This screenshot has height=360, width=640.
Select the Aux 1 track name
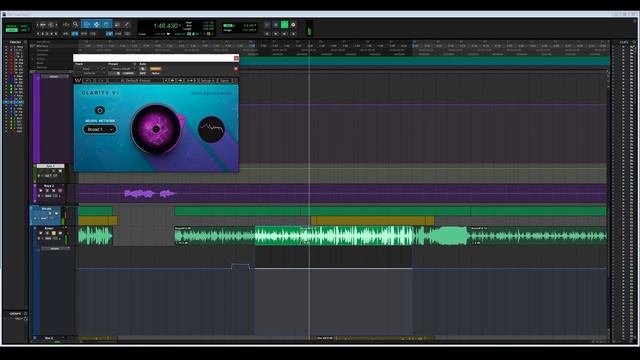50,166
